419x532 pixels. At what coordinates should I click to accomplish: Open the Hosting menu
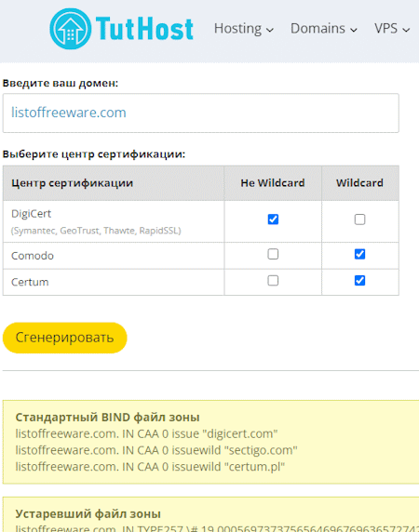tap(243, 29)
